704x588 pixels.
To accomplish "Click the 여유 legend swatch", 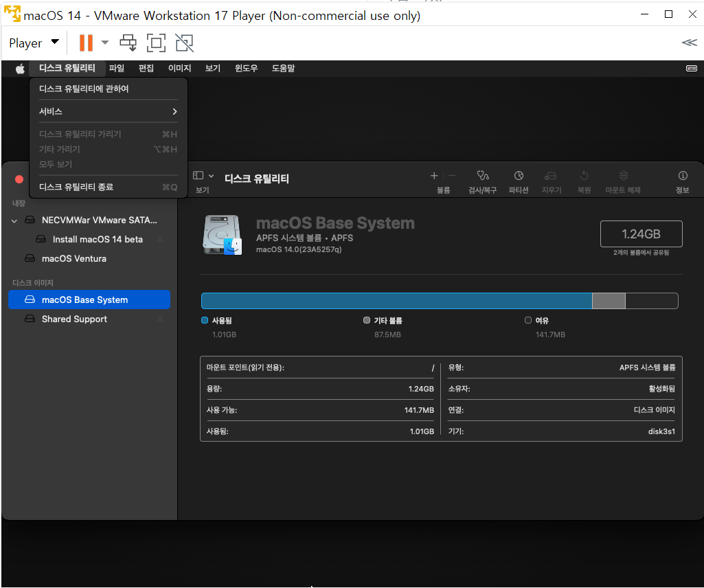I will (x=528, y=320).
